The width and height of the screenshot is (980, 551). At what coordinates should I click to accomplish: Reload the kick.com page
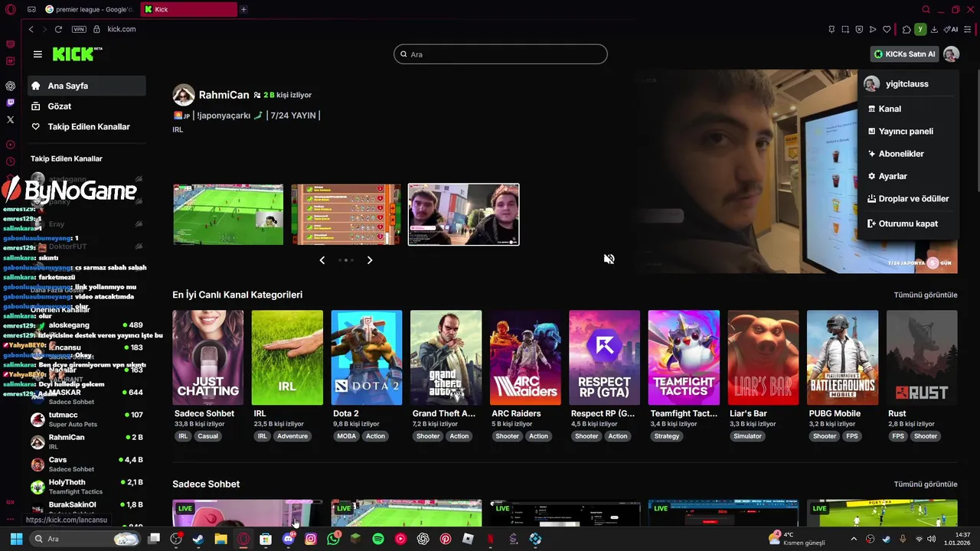(x=58, y=29)
